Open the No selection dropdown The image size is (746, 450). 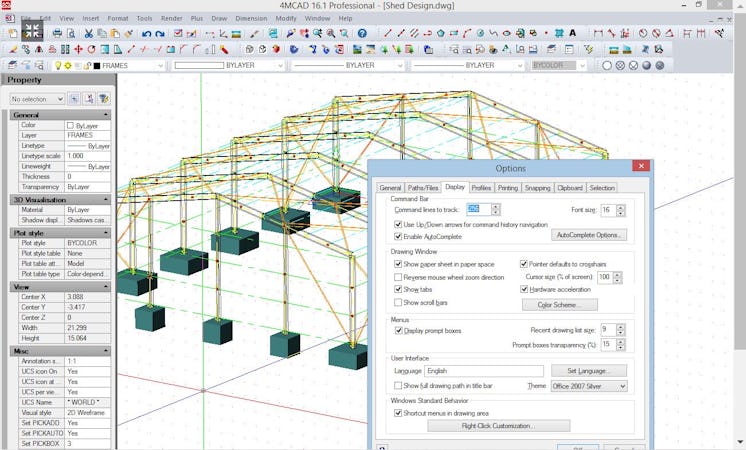coord(37,99)
